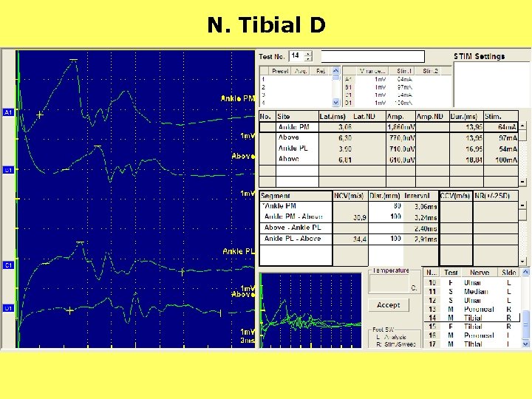Viewport: 532px width, 399px height.
Task: Click onset marker on Ankle PM trace
Action: coord(40,115)
